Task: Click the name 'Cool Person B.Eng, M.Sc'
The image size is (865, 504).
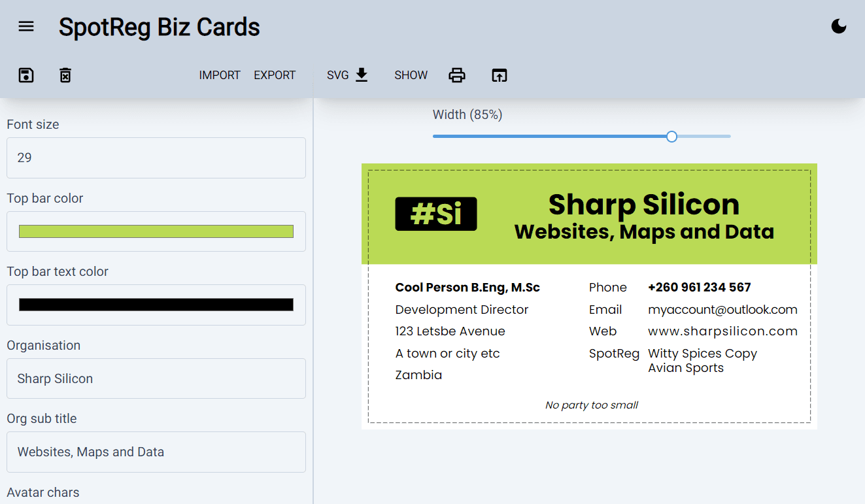Action: (x=467, y=287)
